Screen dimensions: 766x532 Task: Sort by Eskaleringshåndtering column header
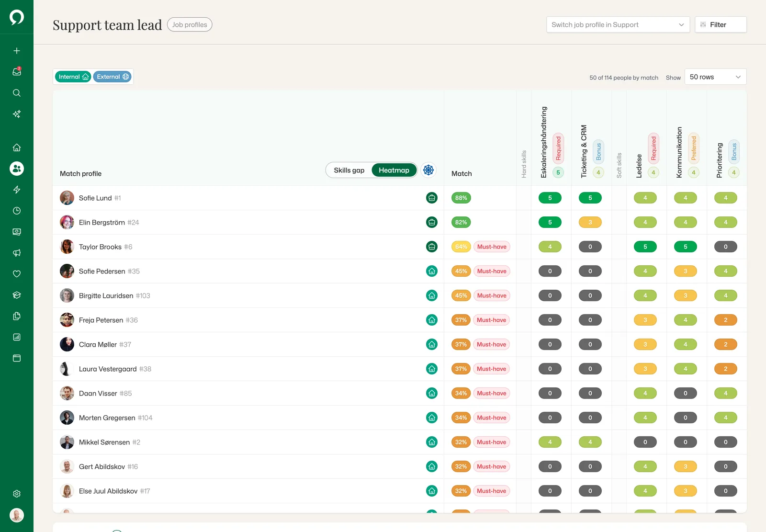pyautogui.click(x=543, y=142)
